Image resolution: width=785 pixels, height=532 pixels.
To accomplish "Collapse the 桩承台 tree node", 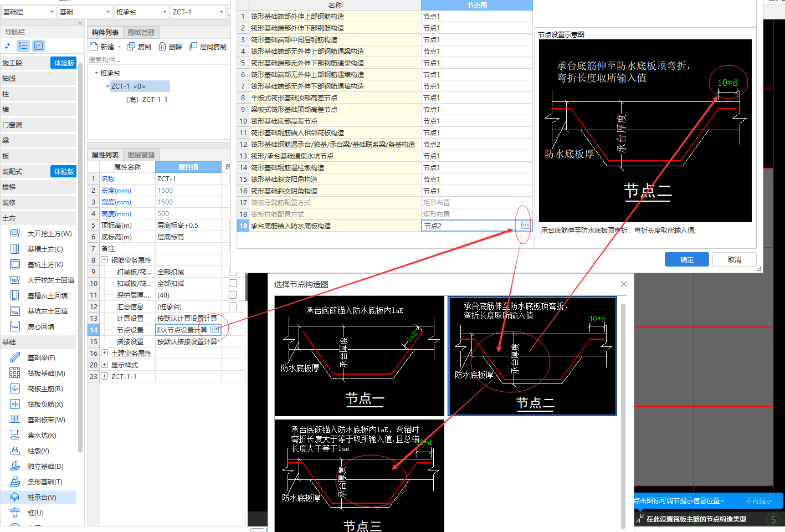I will point(97,73).
